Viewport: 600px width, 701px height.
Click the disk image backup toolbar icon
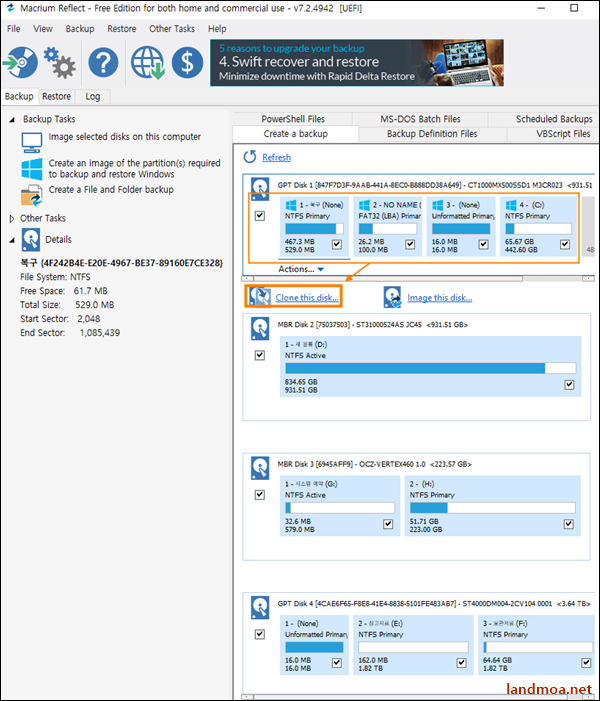point(21,63)
